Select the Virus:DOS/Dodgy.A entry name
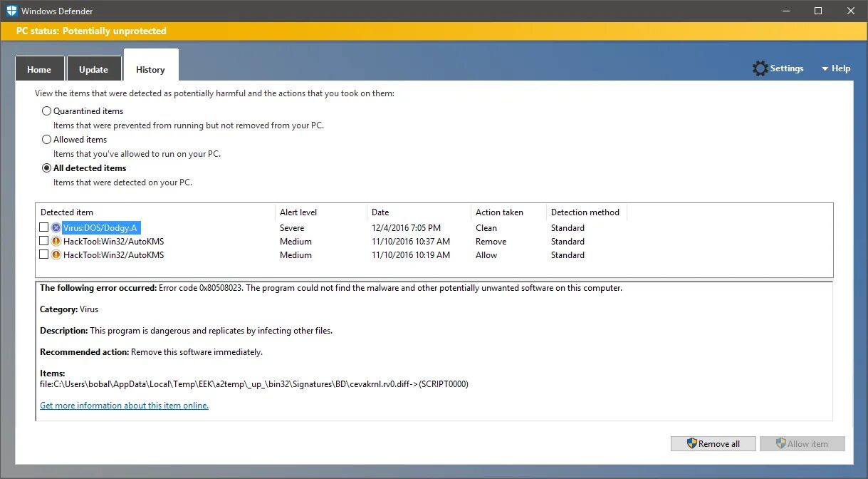 pyautogui.click(x=100, y=228)
